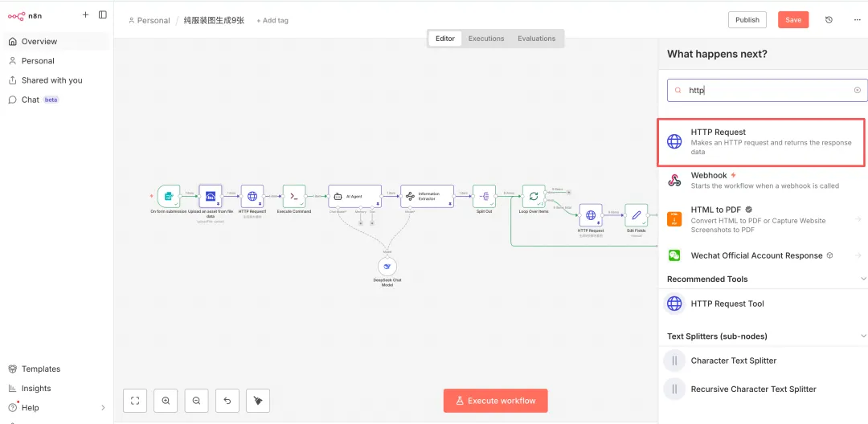Image resolution: width=868 pixels, height=424 pixels.
Task: Switch to the Editor tab
Action: point(445,39)
